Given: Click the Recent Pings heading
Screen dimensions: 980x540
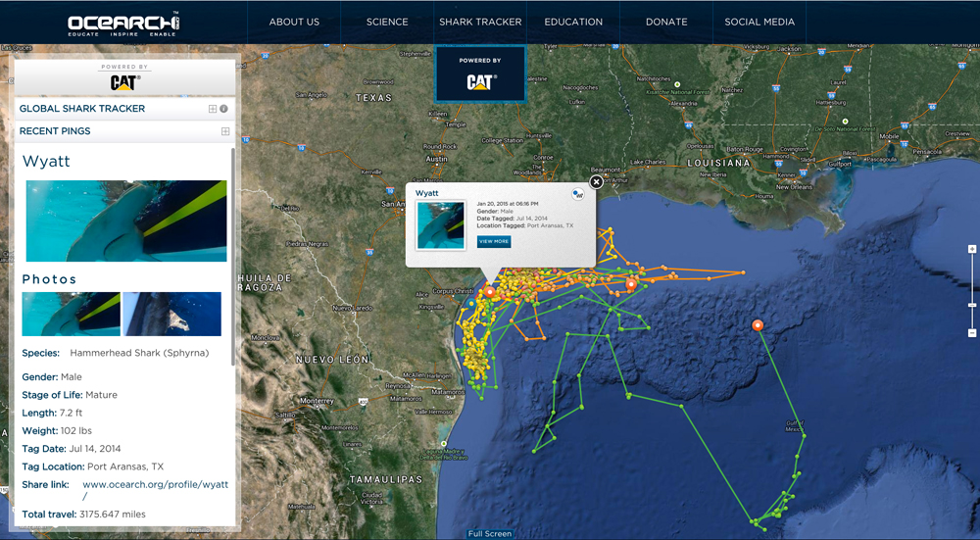Looking at the screenshot, I should (55, 131).
